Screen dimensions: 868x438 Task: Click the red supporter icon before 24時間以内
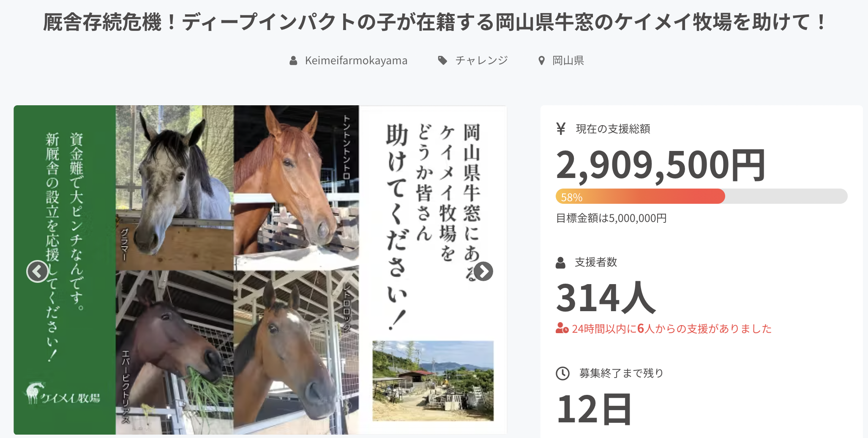pos(562,328)
